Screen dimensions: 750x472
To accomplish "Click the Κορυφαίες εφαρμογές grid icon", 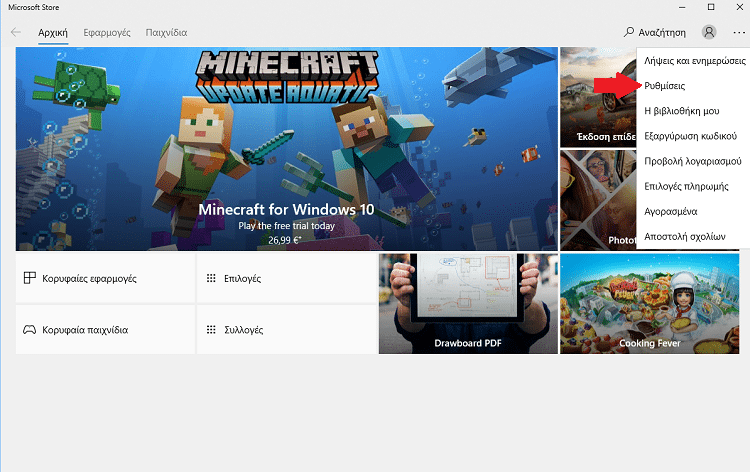I will point(30,278).
